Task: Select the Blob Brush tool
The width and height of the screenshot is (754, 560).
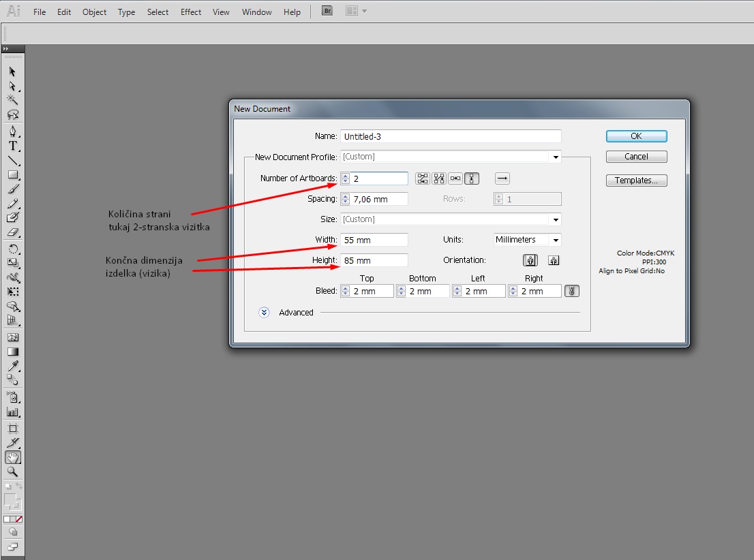Action: 12,218
